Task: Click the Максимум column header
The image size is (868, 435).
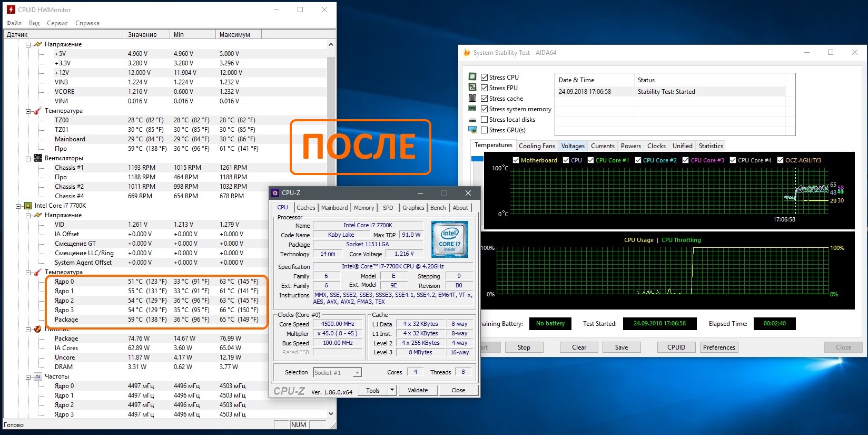Action: pyautogui.click(x=238, y=35)
